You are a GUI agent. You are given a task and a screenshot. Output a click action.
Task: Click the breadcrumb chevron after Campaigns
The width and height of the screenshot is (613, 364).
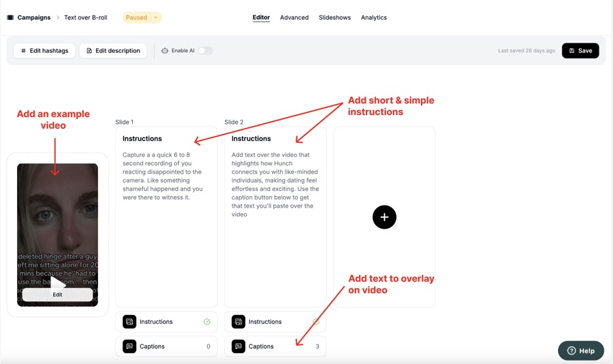tap(58, 18)
